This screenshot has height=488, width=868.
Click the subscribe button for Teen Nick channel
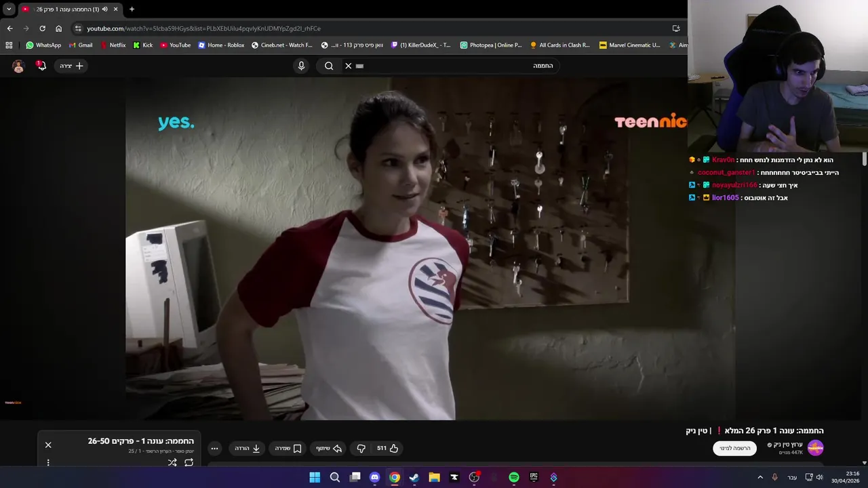(734, 448)
